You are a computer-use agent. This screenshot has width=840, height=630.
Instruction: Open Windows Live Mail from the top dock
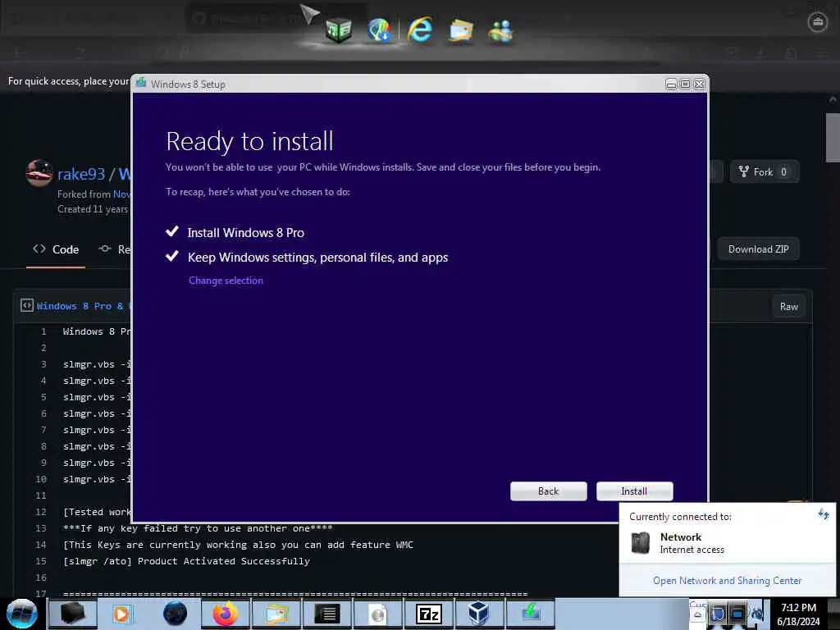click(x=461, y=30)
